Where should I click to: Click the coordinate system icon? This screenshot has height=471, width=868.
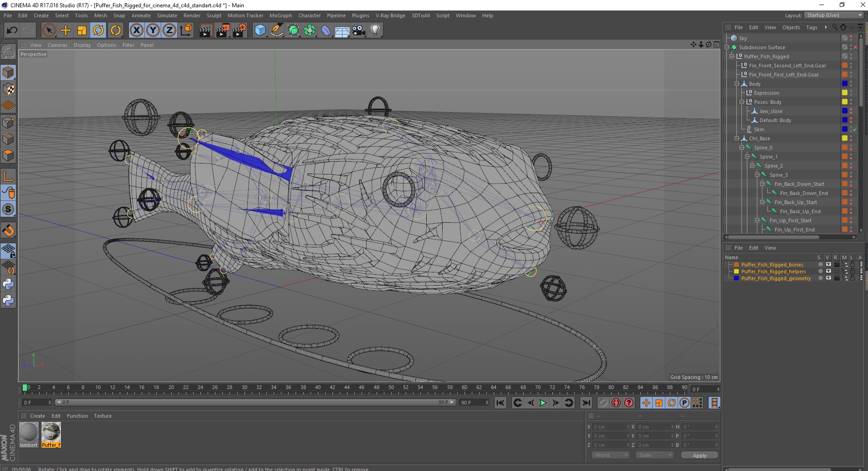click(x=186, y=31)
